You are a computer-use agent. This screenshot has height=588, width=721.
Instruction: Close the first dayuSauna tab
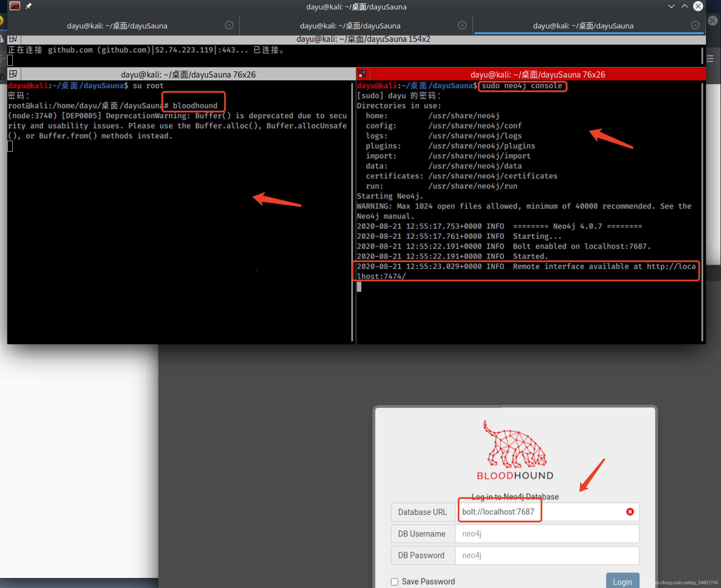pyautogui.click(x=229, y=25)
